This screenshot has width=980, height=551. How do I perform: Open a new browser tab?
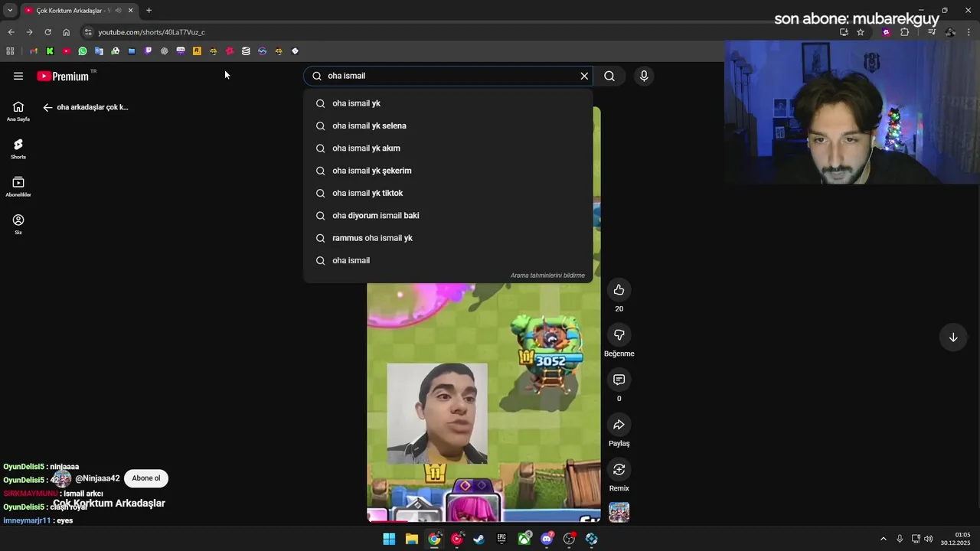point(149,11)
